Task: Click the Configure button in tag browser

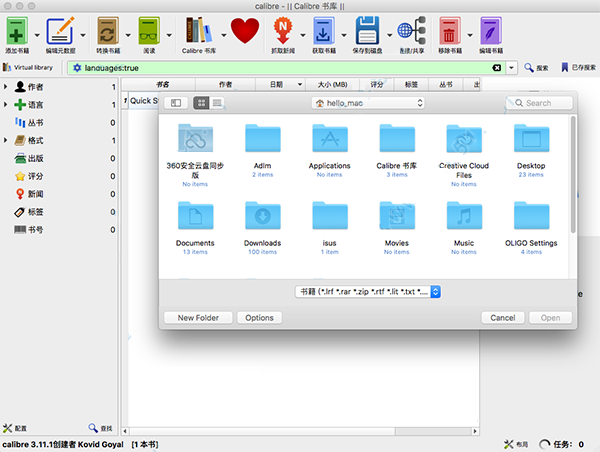Action: (x=15, y=428)
